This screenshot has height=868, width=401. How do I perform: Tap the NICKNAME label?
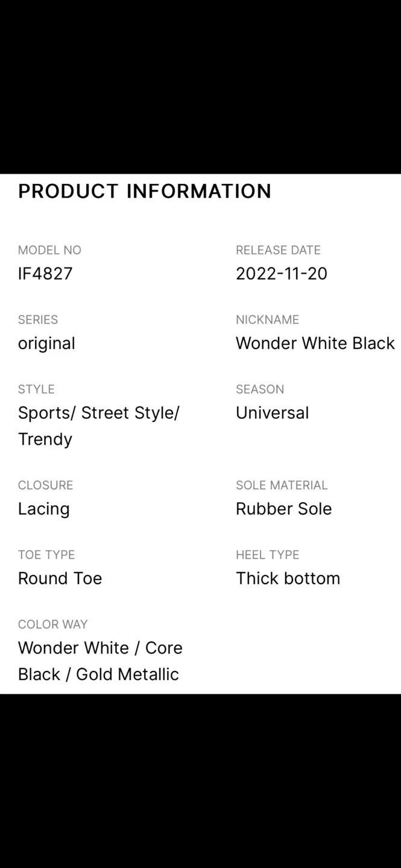pyautogui.click(x=267, y=319)
